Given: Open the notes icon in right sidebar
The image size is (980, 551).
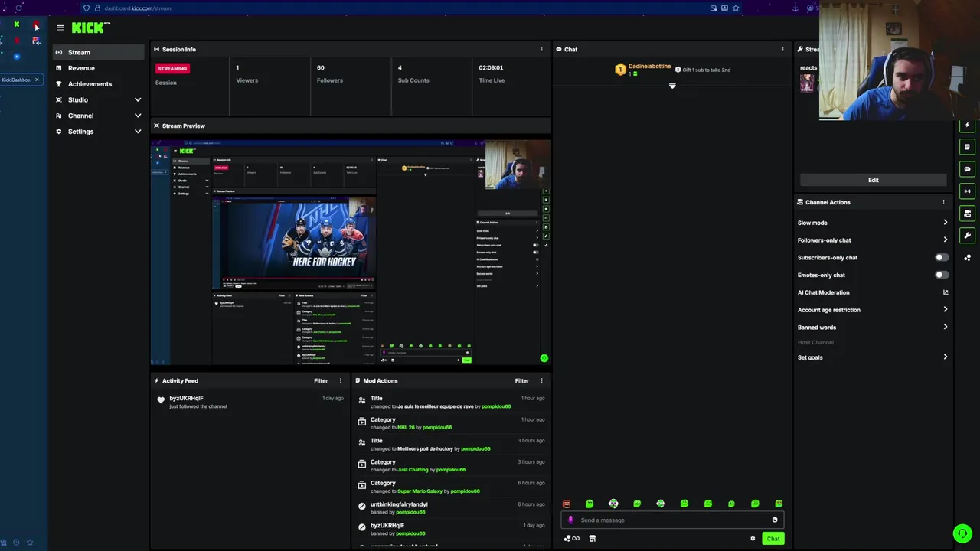Looking at the screenshot, I should tap(967, 147).
